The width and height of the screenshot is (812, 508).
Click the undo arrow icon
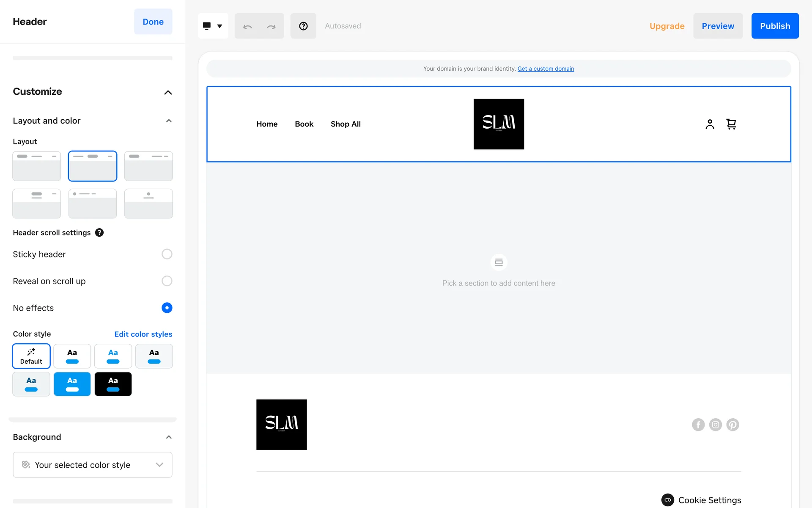point(248,26)
